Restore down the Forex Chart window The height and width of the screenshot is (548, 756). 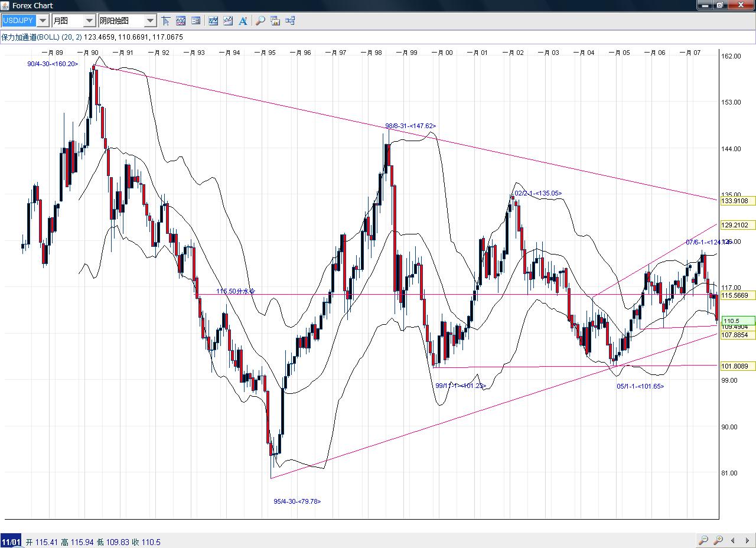[720, 5]
